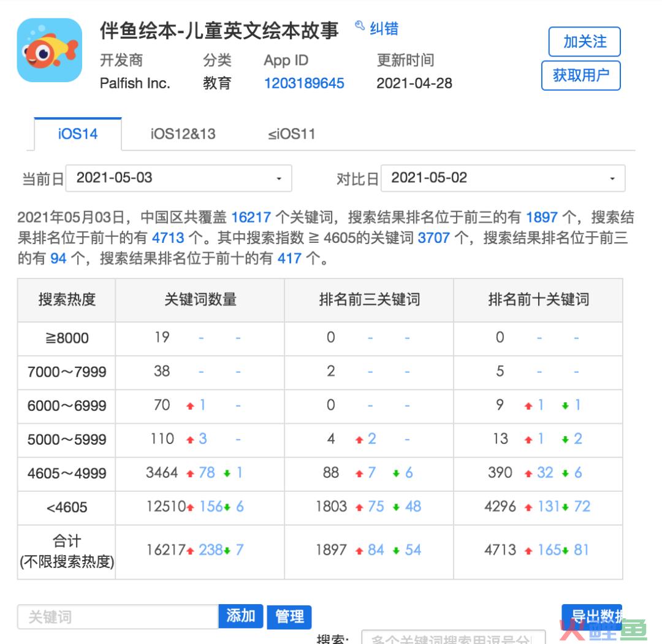This screenshot has height=644, width=662.
Task: Click the 伴鱼绘本 fish app icon
Action: [50, 50]
